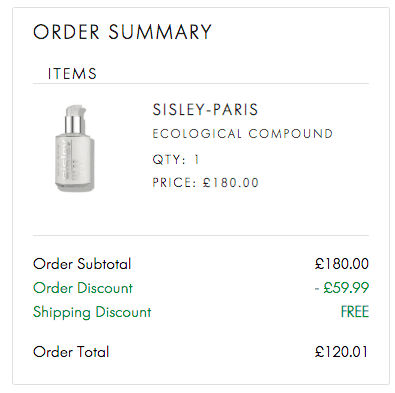395x393 pixels.
Task: Click the Sisley bottle product thumbnail
Action: point(75,148)
